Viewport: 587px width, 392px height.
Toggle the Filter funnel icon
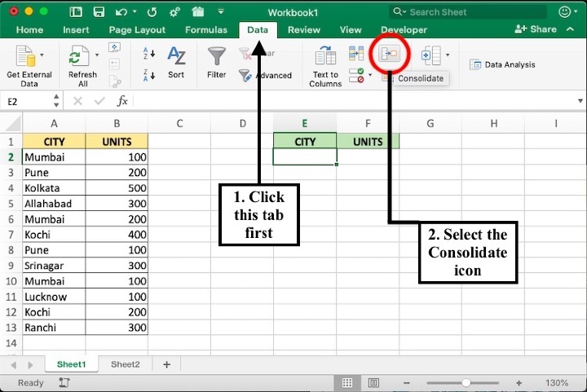click(217, 56)
